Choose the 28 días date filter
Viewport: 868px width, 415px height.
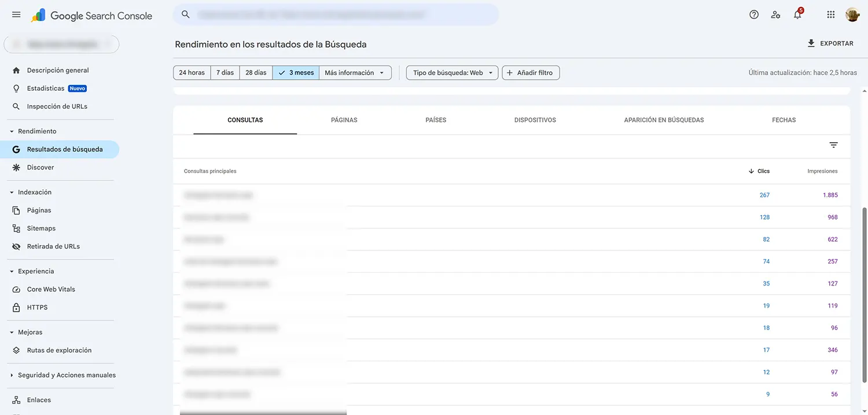coord(255,72)
